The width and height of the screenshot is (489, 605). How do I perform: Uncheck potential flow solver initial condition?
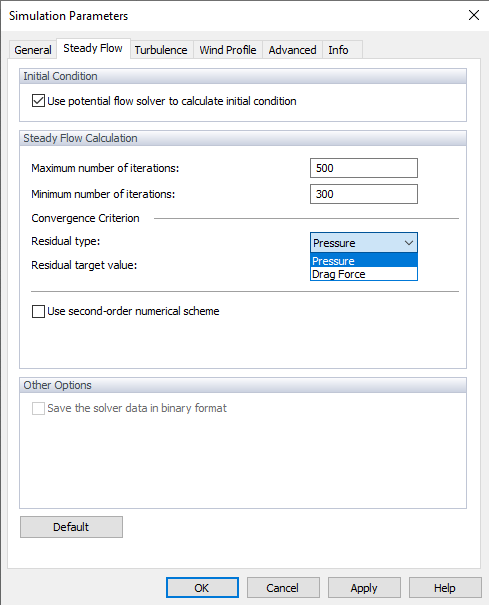tap(38, 101)
